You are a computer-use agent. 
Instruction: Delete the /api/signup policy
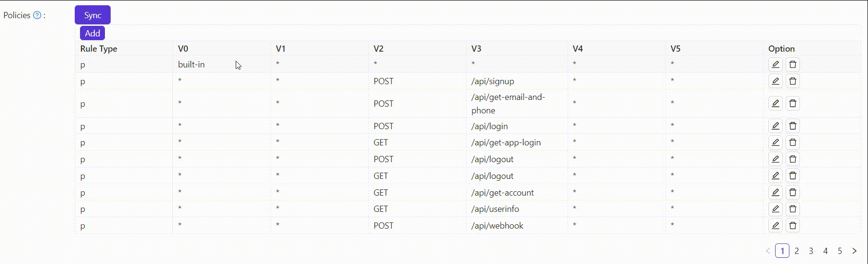pos(793,81)
